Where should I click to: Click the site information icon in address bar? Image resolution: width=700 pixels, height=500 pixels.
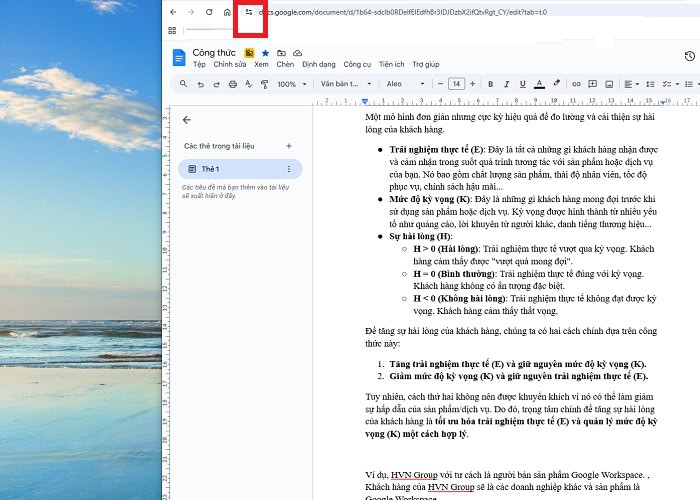click(x=249, y=12)
